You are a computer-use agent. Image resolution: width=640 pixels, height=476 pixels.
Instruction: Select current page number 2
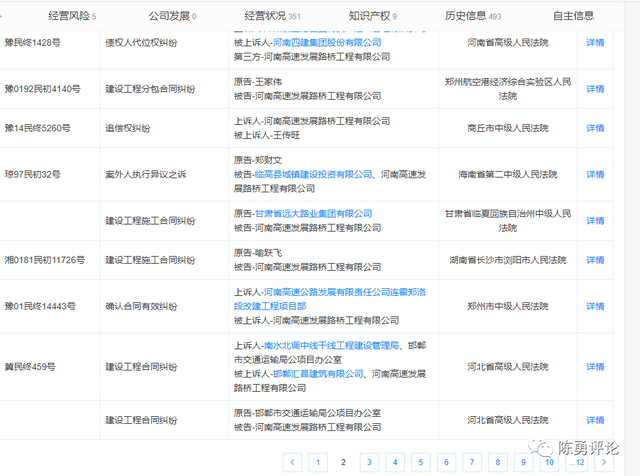click(x=344, y=462)
